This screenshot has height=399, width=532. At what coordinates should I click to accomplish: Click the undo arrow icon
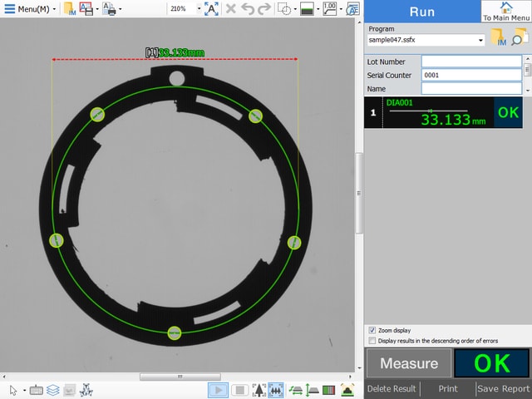click(x=248, y=9)
